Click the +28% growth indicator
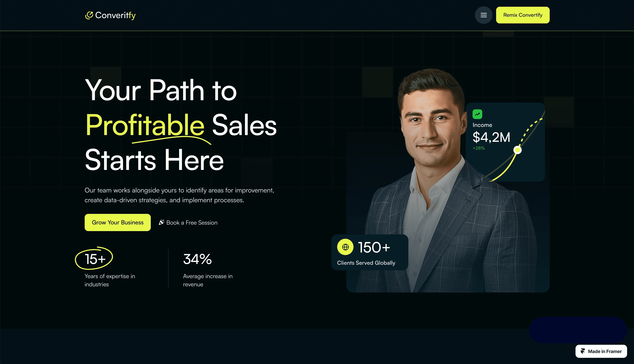 [478, 148]
